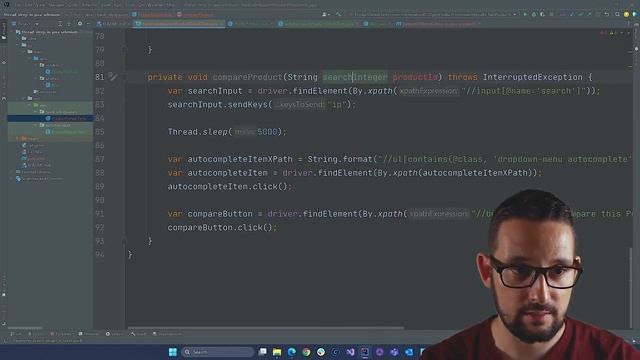Click 'compareButton.click()' on line 92
Viewport: 640px width, 360px height.
coord(220,227)
